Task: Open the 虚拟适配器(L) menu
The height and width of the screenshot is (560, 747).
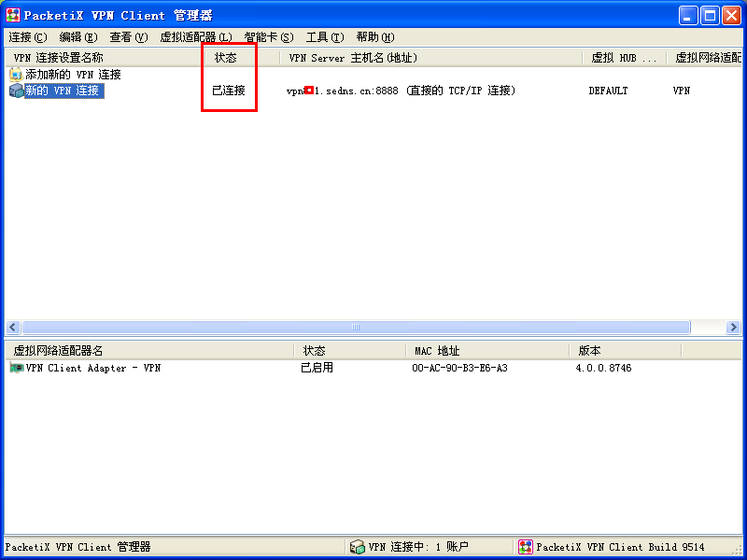Action: click(196, 37)
